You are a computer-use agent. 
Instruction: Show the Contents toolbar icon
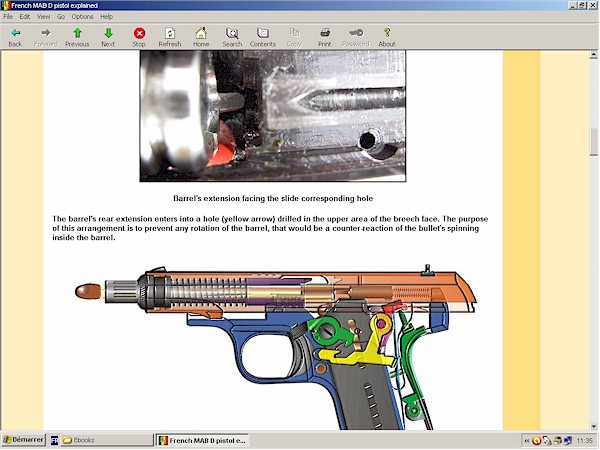click(x=263, y=33)
